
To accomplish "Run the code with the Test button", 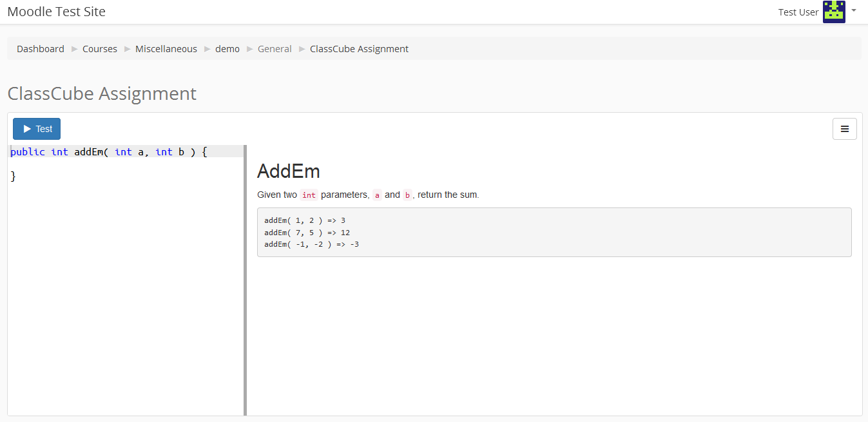I will point(37,129).
